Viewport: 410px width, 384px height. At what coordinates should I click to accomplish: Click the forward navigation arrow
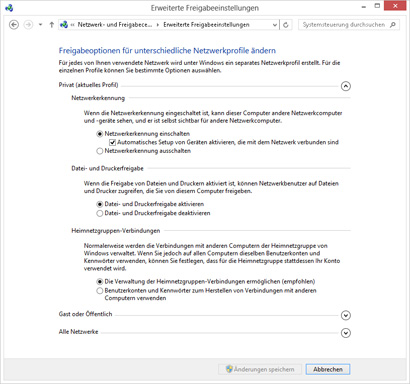[x=28, y=25]
